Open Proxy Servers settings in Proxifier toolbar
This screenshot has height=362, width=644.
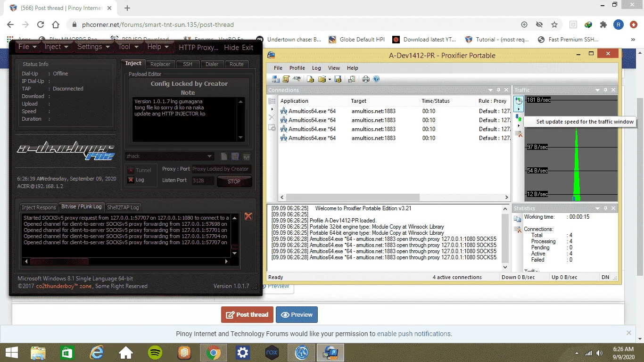coord(275,79)
